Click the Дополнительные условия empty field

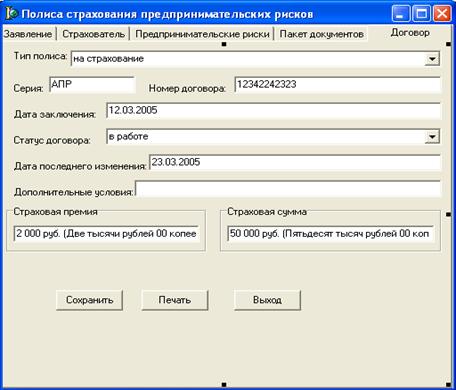click(x=288, y=189)
